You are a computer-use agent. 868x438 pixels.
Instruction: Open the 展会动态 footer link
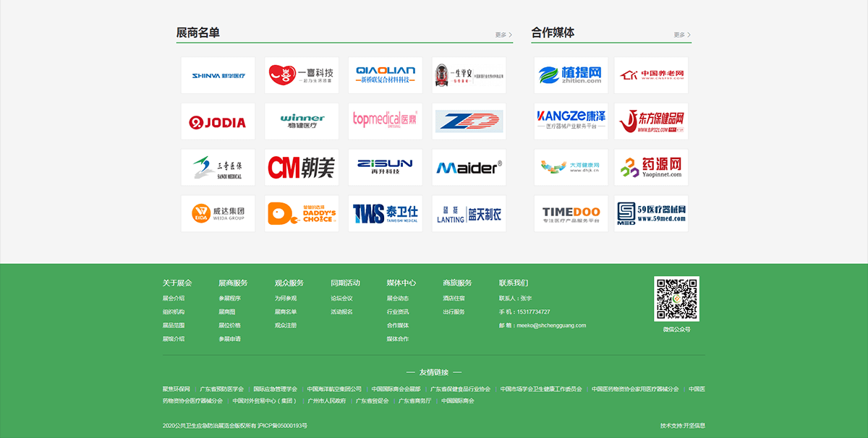click(398, 299)
